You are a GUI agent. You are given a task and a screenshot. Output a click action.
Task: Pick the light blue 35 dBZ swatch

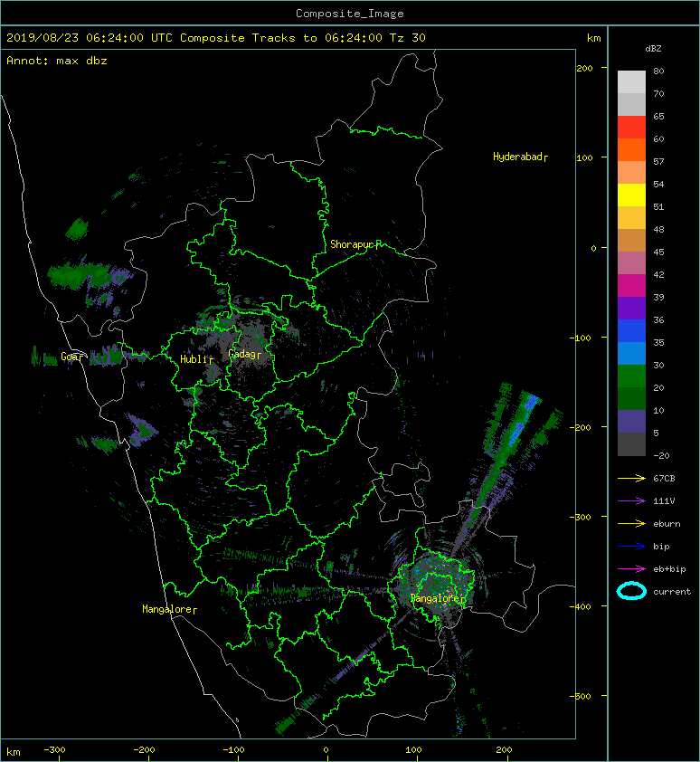pyautogui.click(x=631, y=354)
